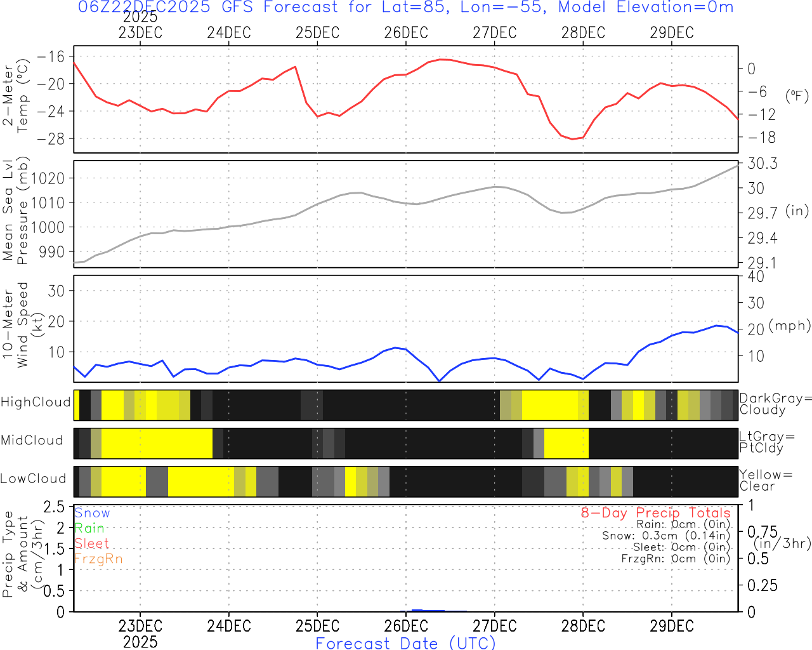Click the LtGray=PtCldy legend entry
This screenshot has width=812, height=650.
tap(766, 442)
